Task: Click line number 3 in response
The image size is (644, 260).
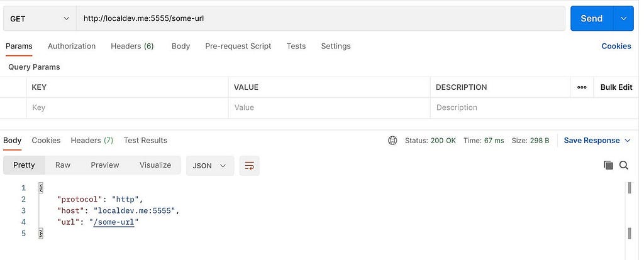Action: (23, 211)
